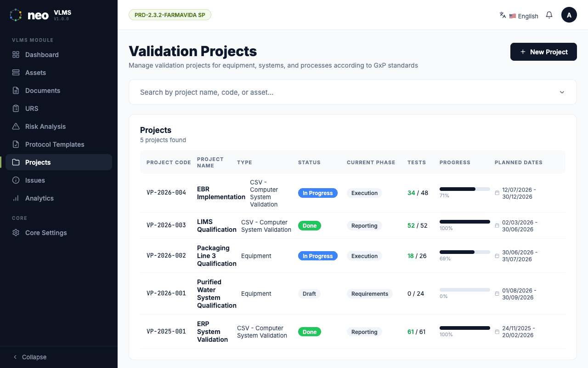Sort by Status column header
Screen dimensions: 588x368
click(x=309, y=162)
